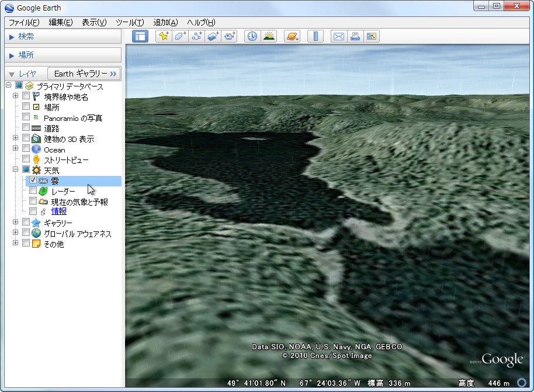
Task: View in Google Maps icon
Action: [372, 36]
